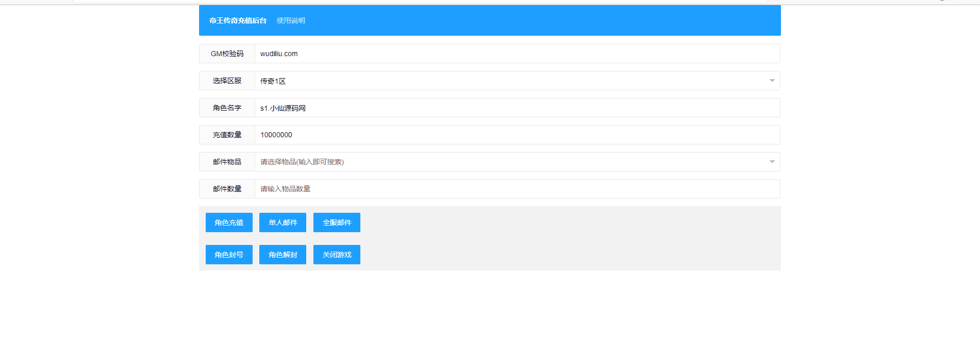Click the arrow of the 邮件物品 dropdown
980x348 pixels.
pos(772,162)
